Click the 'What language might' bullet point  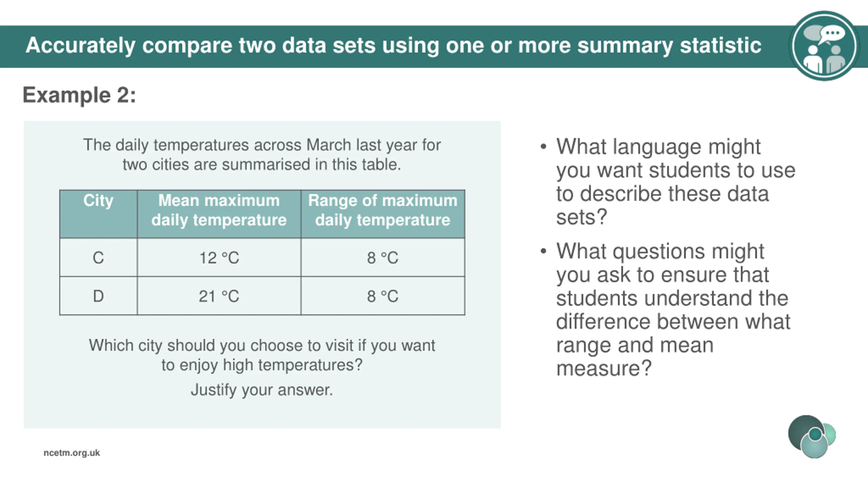pyautogui.click(x=668, y=182)
